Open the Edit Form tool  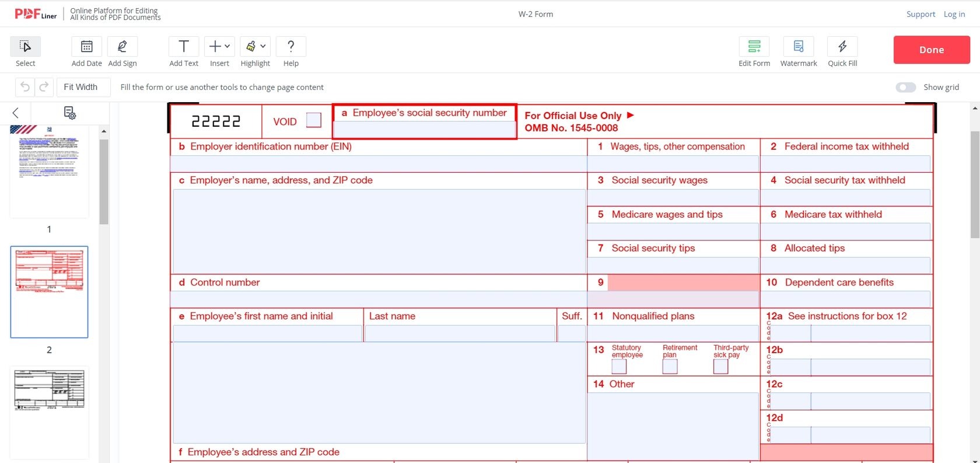[754, 46]
